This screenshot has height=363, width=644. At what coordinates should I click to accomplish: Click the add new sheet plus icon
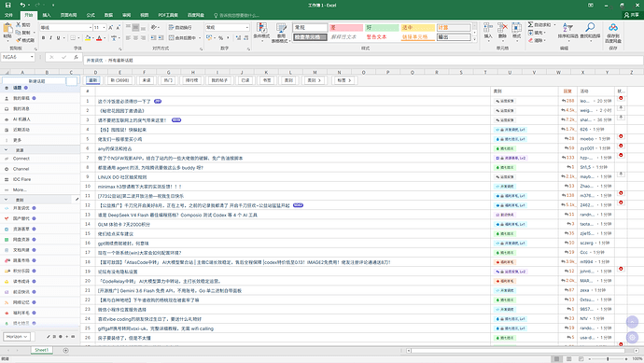pos(65,350)
